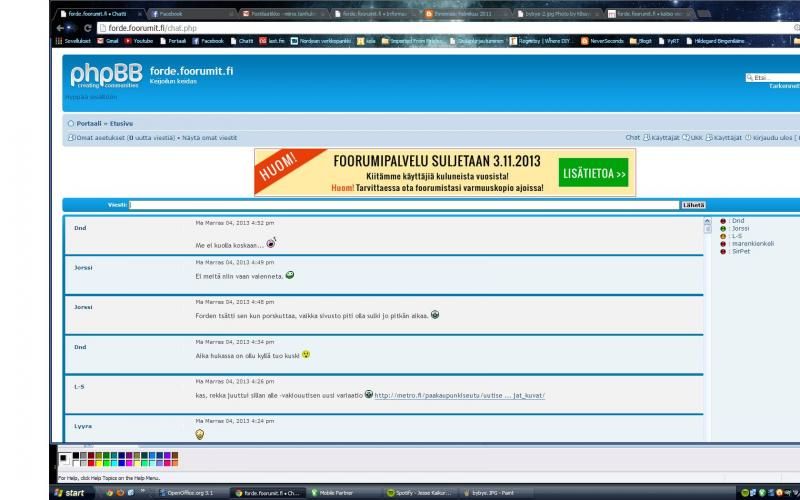This screenshot has width=800, height=500.
Task: Click the emoticon in Lyyra's message
Action: 199,434
